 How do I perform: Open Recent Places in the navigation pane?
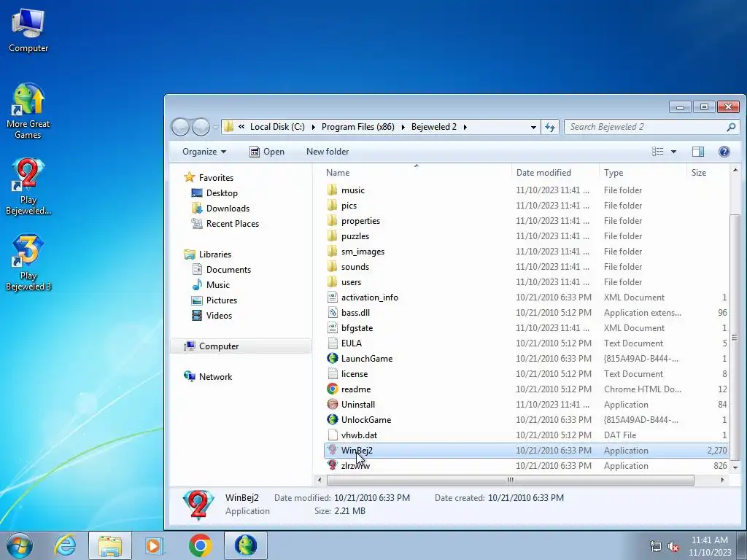[233, 223]
